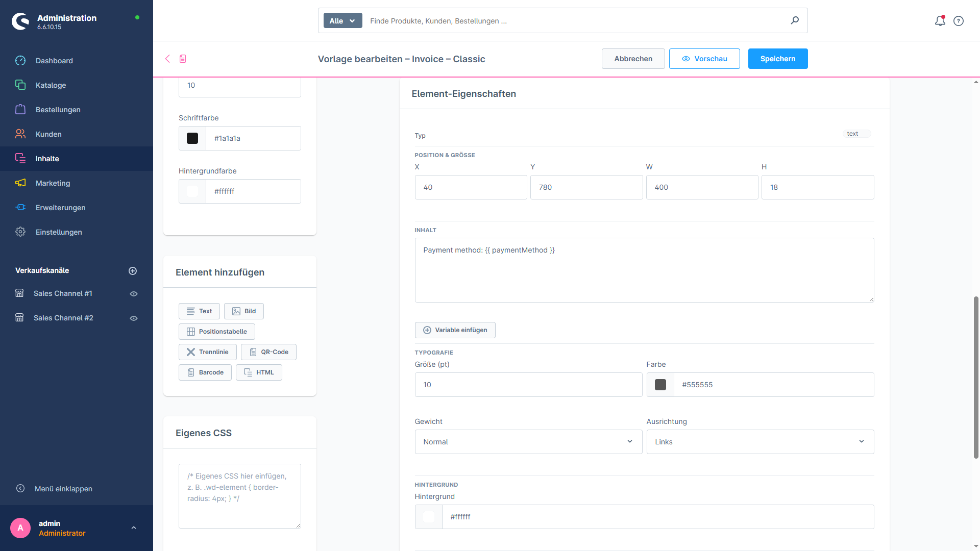
Task: Click the Abbrechen button
Action: tap(633, 59)
